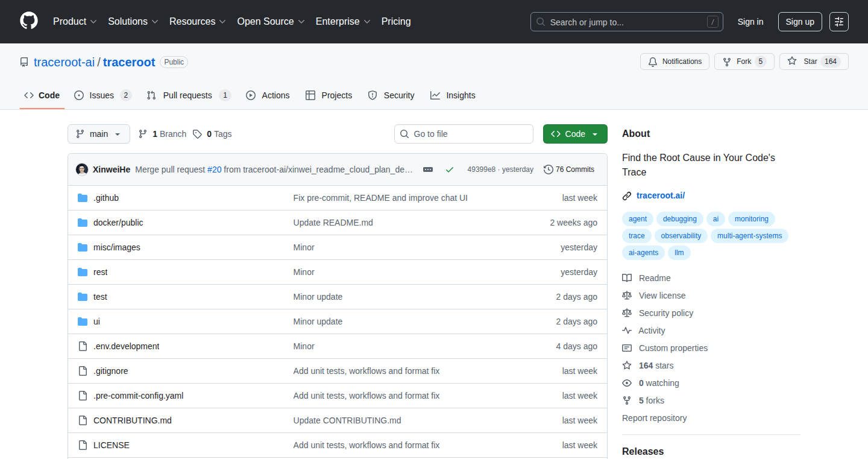Click the LICENSE file icon
This screenshot has width=868, height=459.
(x=83, y=445)
